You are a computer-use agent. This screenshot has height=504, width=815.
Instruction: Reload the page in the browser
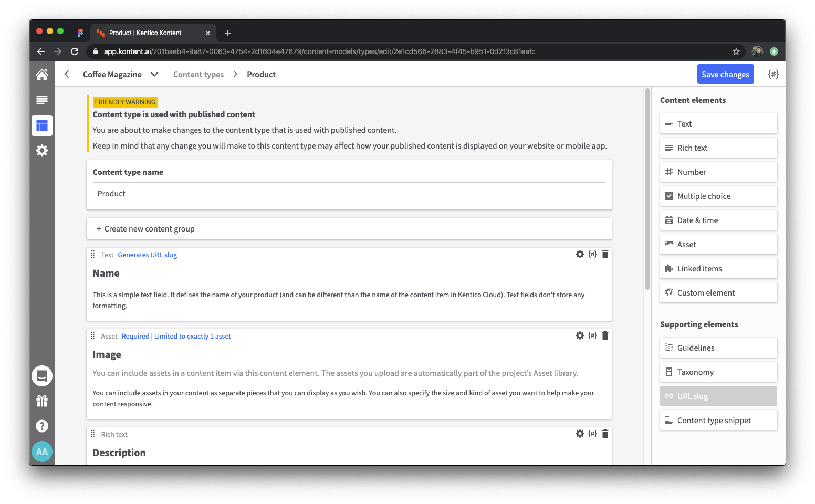point(75,51)
